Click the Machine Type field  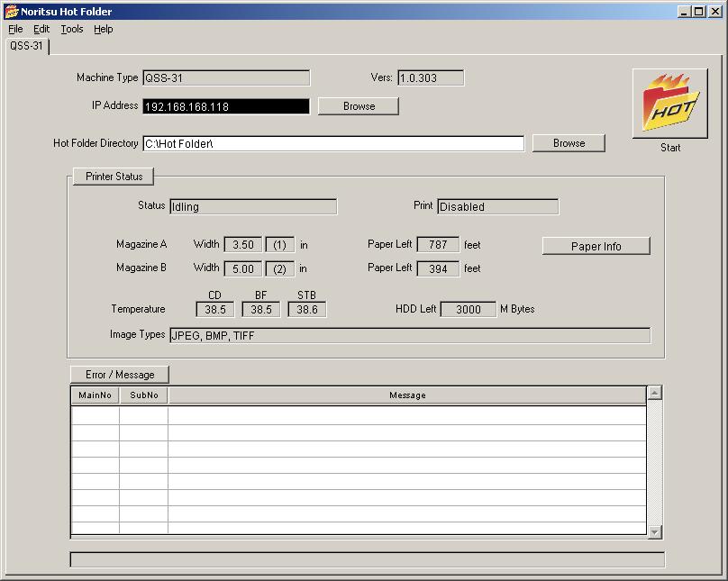pos(226,78)
